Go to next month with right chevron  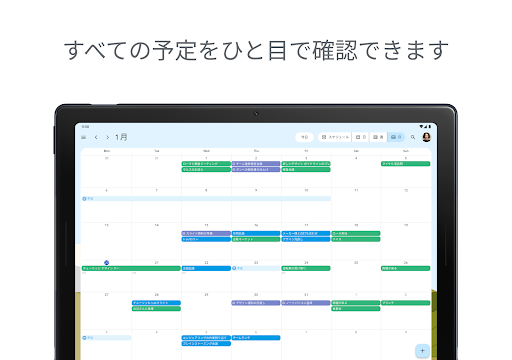pyautogui.click(x=107, y=137)
